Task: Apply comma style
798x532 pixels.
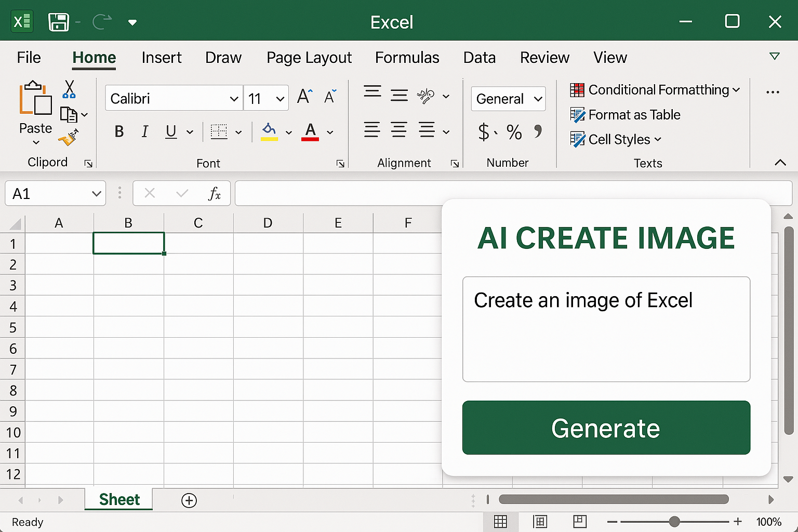Action: coord(538,131)
